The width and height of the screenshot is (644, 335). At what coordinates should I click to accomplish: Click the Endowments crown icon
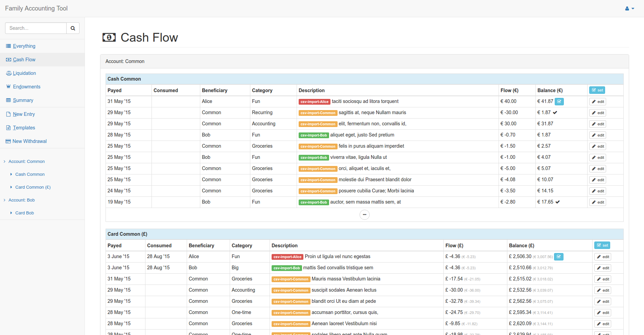[8, 87]
